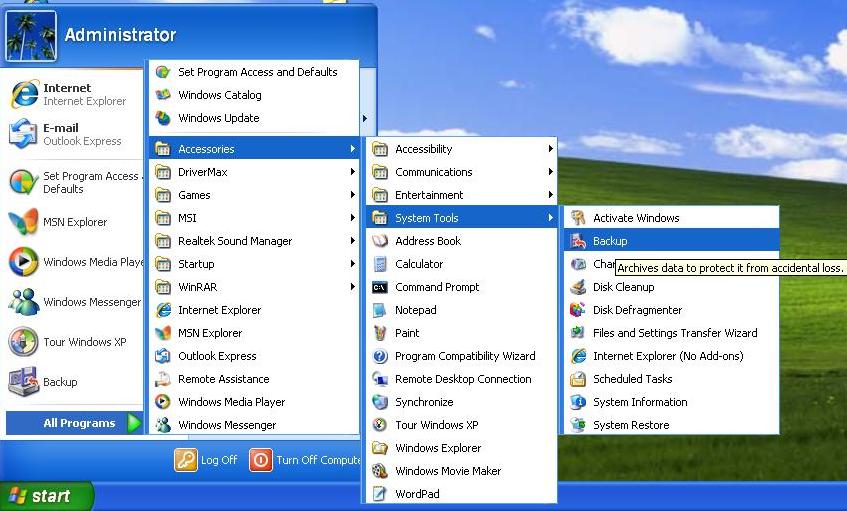This screenshot has height=511, width=847.
Task: Launch System Restore
Action: pos(671,425)
